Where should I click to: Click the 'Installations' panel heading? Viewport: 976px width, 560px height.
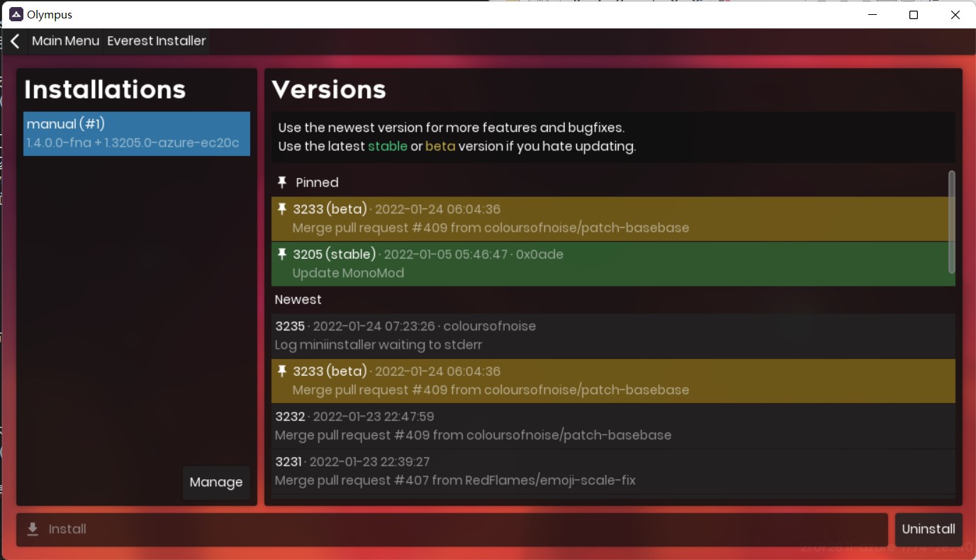[x=105, y=89]
